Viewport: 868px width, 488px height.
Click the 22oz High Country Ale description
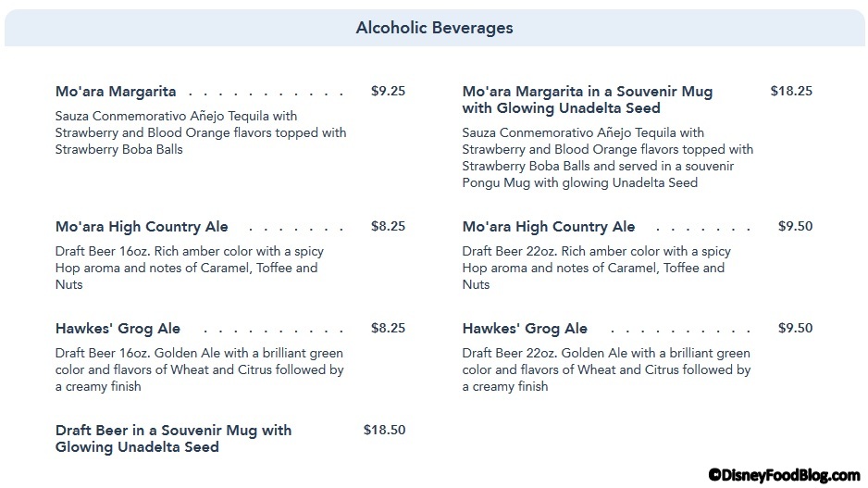pyautogui.click(x=597, y=268)
